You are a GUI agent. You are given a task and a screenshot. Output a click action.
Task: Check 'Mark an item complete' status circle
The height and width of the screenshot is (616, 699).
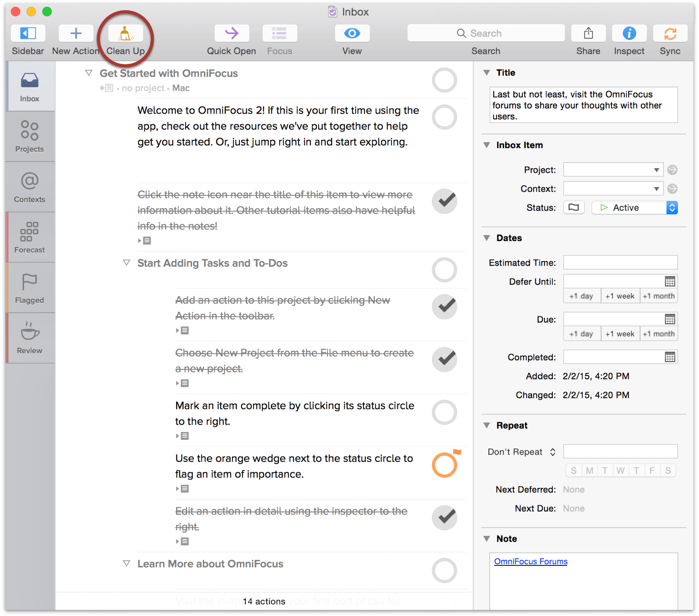(444, 412)
